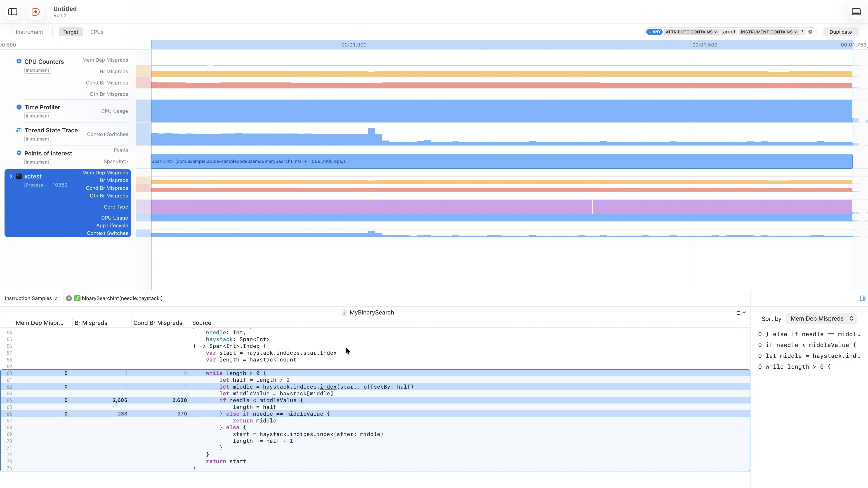Click the Duplicate button
Image resolution: width=868 pixels, height=488 pixels.
coord(840,32)
